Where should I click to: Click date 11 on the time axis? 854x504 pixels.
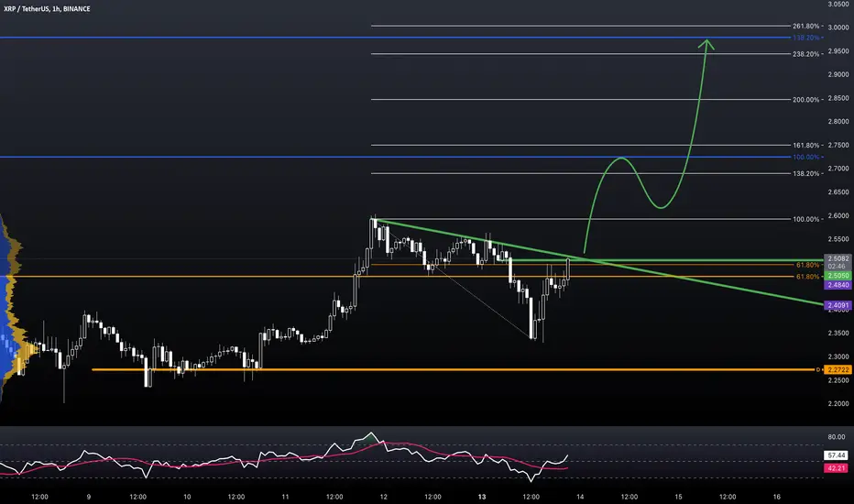(285, 497)
